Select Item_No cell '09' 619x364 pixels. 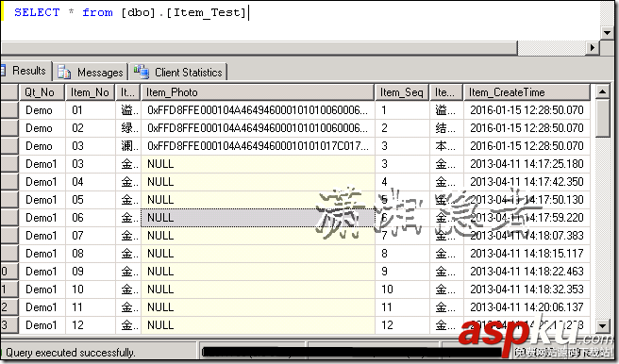[x=90, y=272]
